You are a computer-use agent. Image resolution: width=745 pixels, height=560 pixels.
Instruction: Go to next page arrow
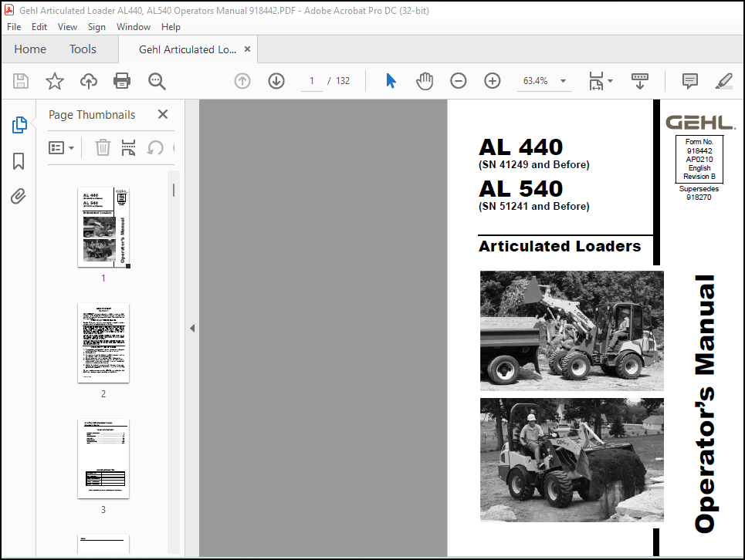[x=276, y=81]
